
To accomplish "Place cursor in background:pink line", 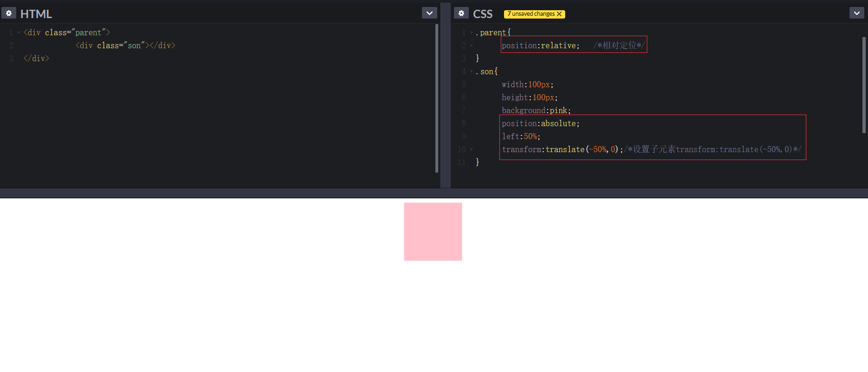I will pos(536,110).
